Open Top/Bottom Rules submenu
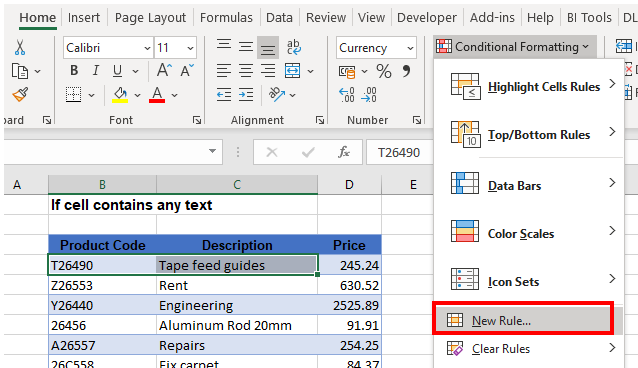Image resolution: width=638 pixels, height=368 pixels. point(529,134)
